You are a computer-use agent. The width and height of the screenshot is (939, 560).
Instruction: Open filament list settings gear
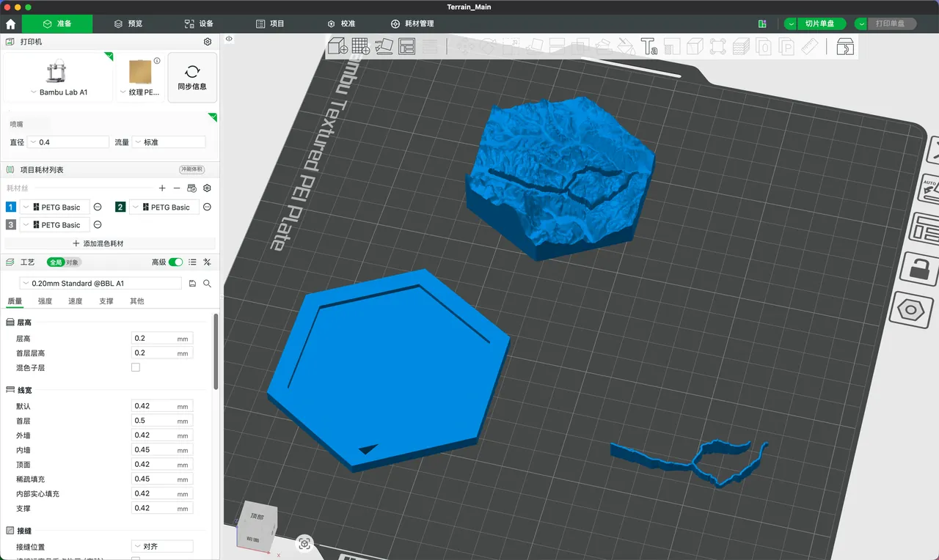[x=207, y=188]
